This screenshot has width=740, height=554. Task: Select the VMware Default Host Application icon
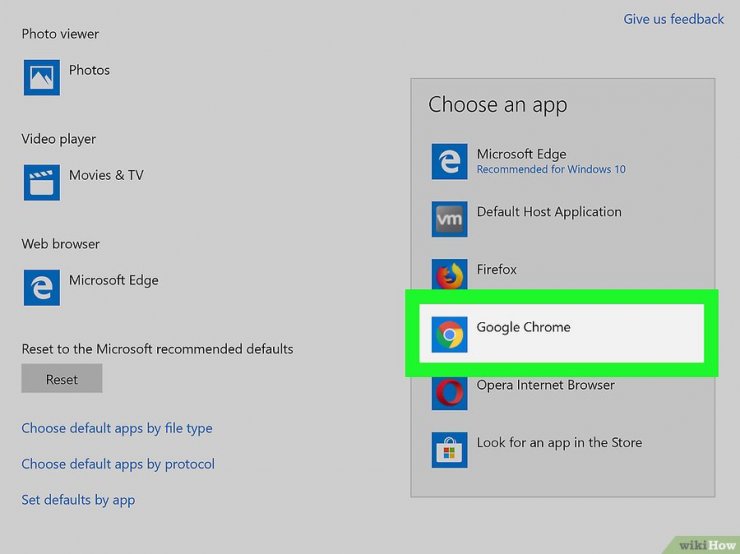coord(449,219)
